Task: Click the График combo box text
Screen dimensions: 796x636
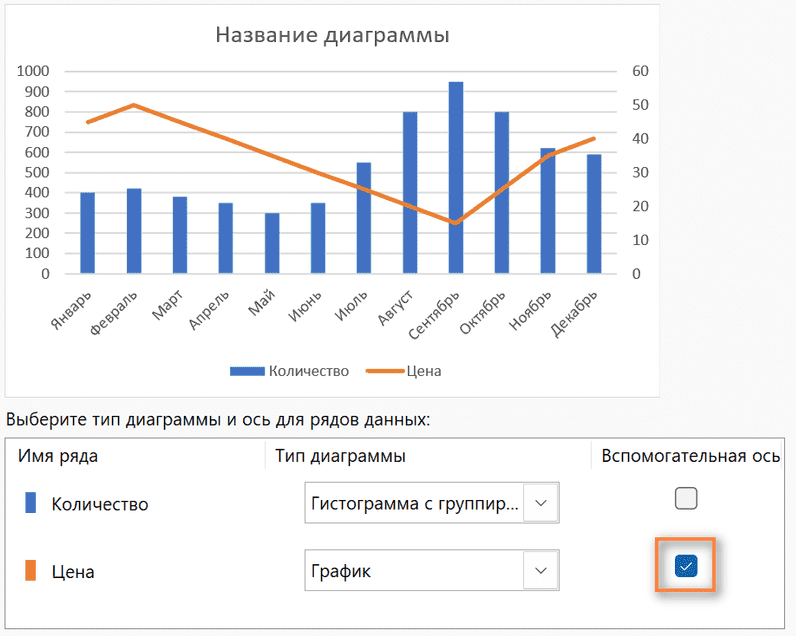Action: [x=341, y=571]
